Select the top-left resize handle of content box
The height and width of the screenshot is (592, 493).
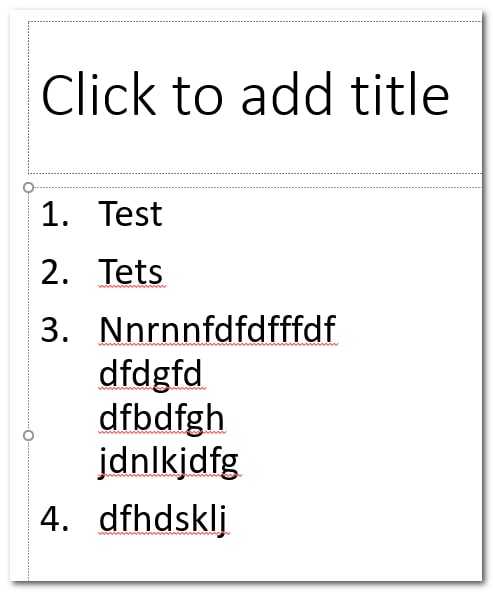coord(28,187)
